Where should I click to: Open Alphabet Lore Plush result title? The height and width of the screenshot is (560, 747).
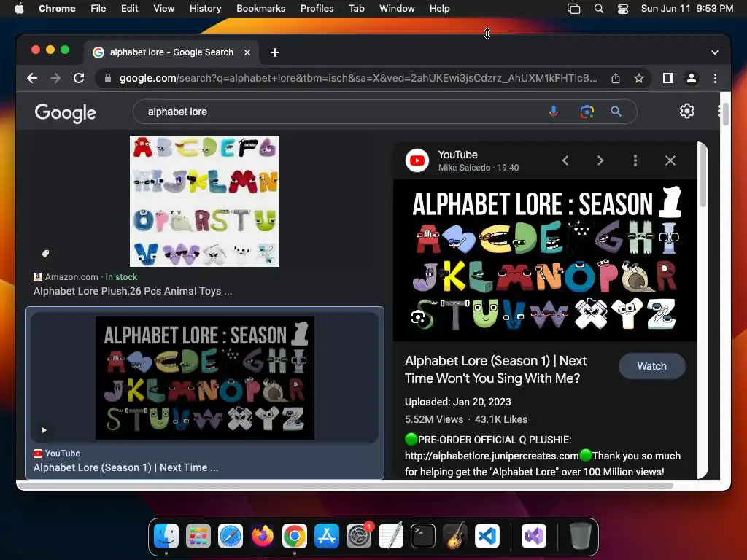point(133,291)
